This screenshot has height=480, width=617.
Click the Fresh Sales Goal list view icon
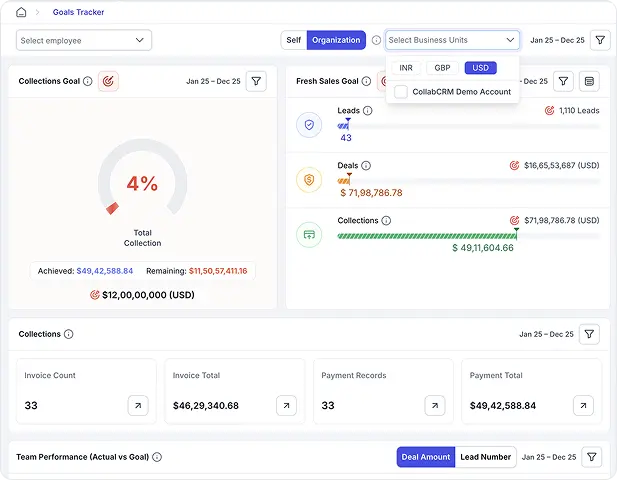click(x=590, y=81)
